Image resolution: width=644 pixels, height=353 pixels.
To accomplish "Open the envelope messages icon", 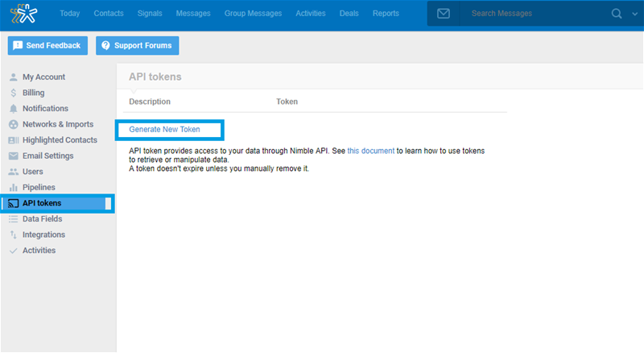I will pos(444,14).
